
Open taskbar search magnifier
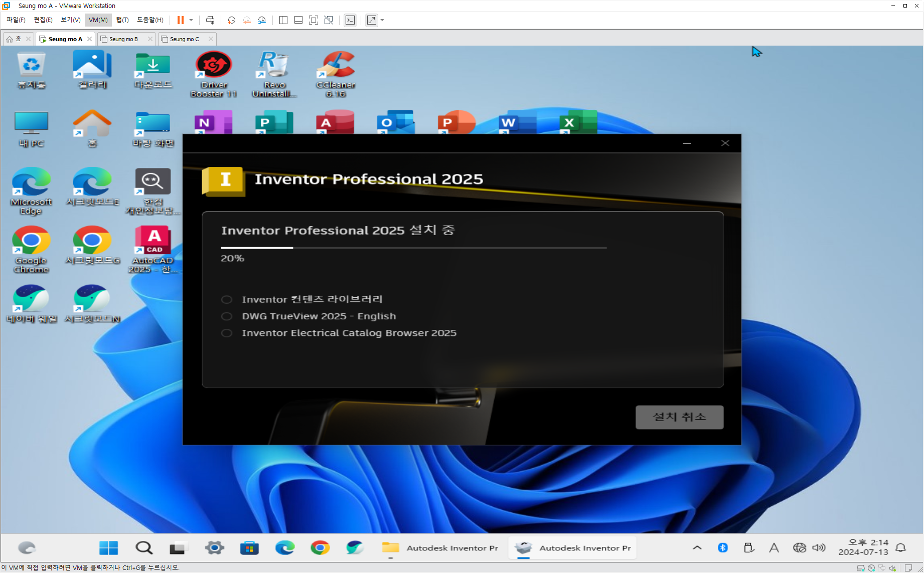[x=144, y=548]
